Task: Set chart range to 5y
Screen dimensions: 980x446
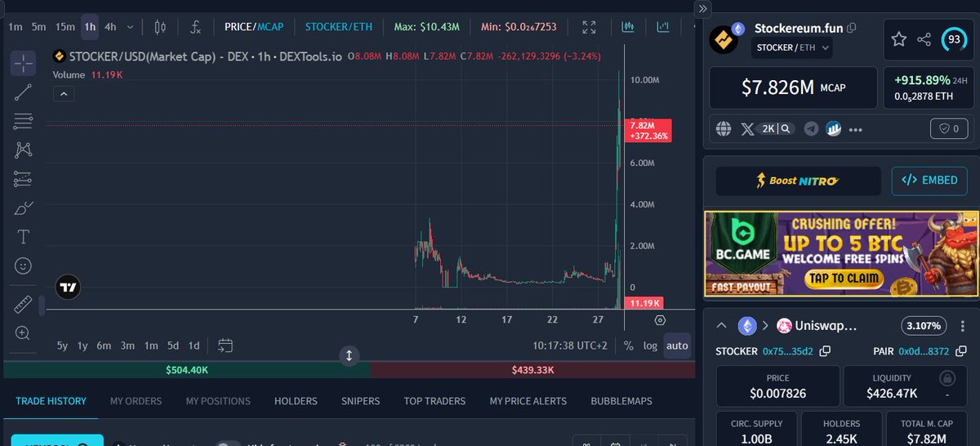Action: click(x=62, y=346)
